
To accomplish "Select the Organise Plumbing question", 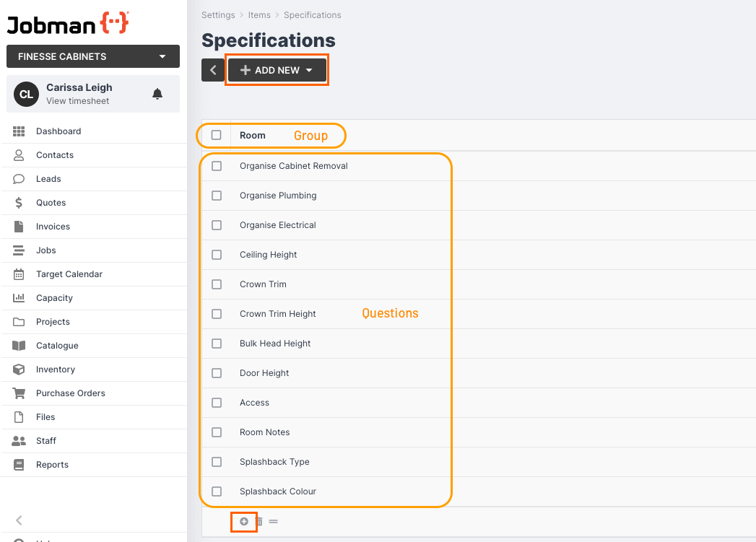I will pyautogui.click(x=278, y=196).
